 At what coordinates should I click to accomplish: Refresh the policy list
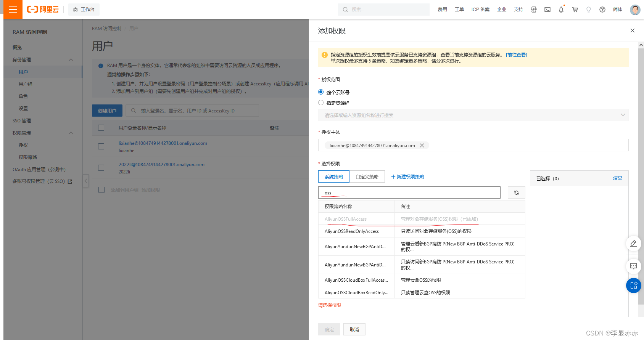[517, 192]
